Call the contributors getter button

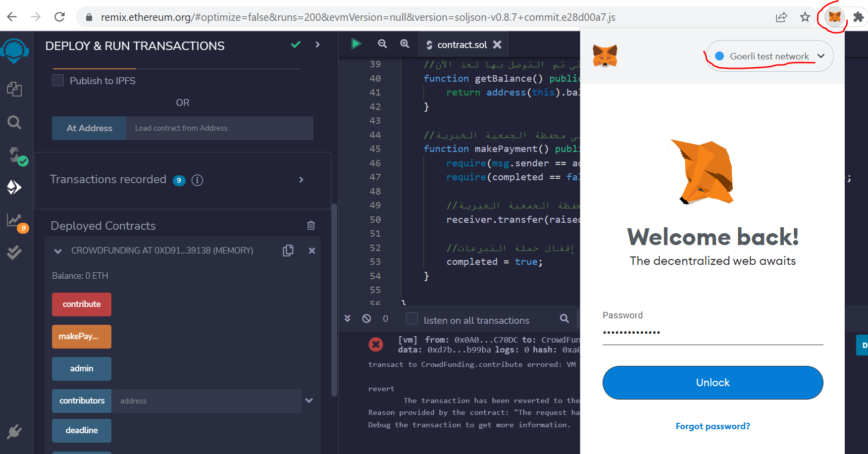(82, 401)
